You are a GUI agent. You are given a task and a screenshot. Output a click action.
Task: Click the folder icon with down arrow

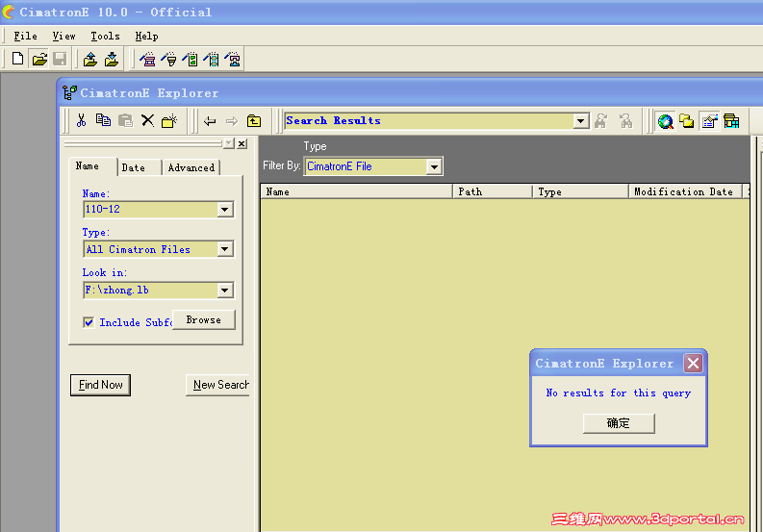coord(112,59)
